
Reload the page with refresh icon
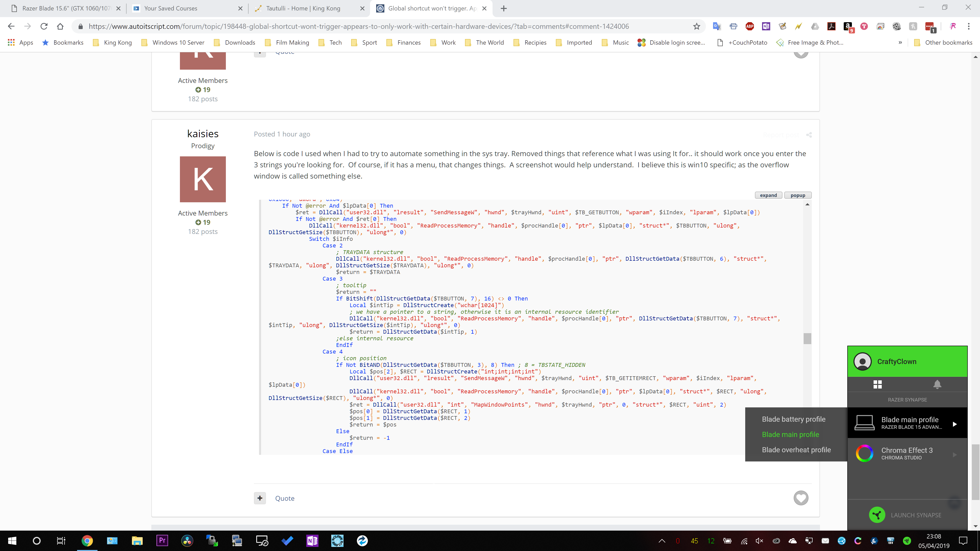[x=44, y=26]
